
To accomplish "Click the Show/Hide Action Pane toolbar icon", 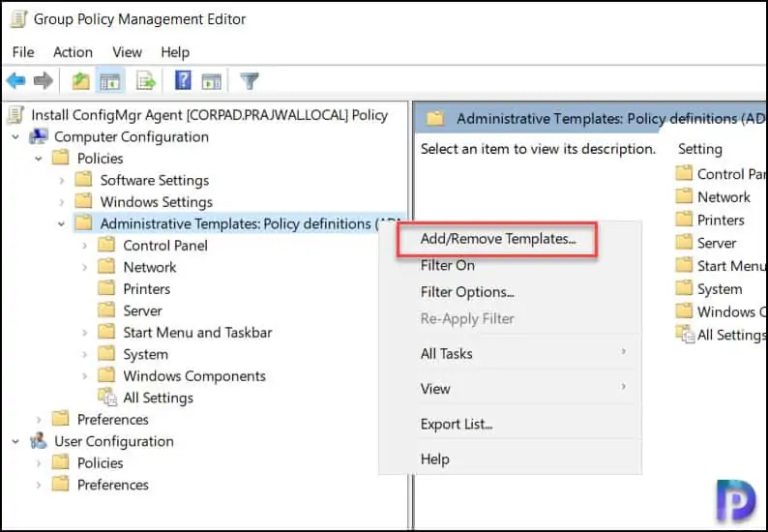I will 211,81.
